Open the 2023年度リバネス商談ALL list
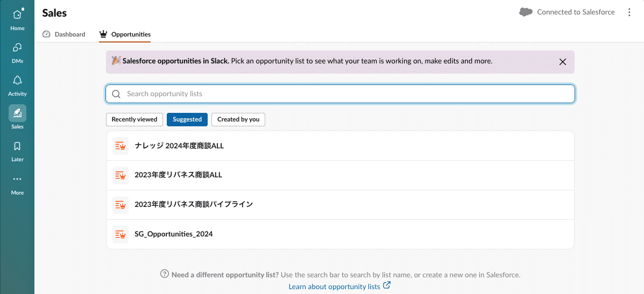The height and width of the screenshot is (294, 644). pyautogui.click(x=340, y=175)
